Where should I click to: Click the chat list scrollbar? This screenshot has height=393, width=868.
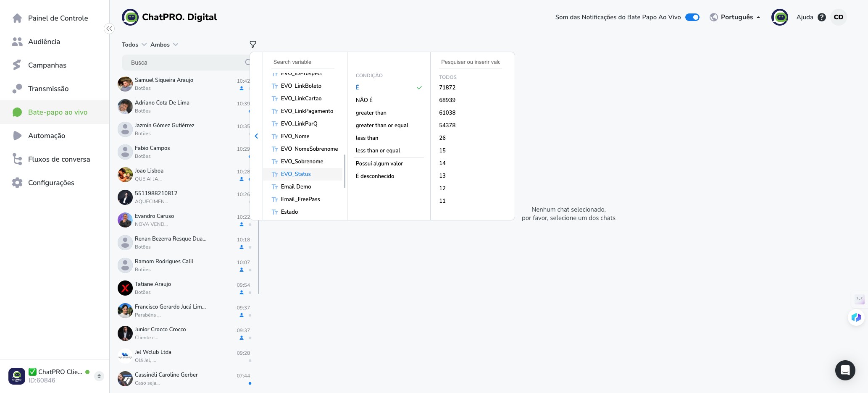259,257
